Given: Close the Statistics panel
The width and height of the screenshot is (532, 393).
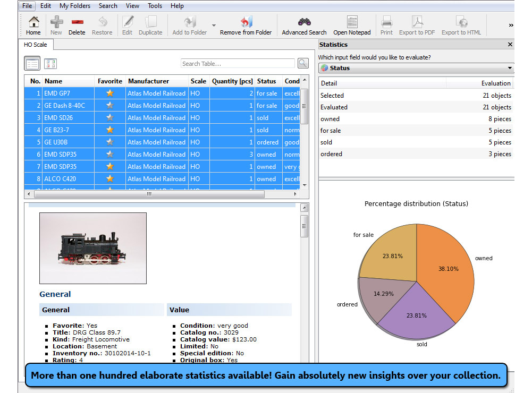Looking at the screenshot, I should pos(510,45).
